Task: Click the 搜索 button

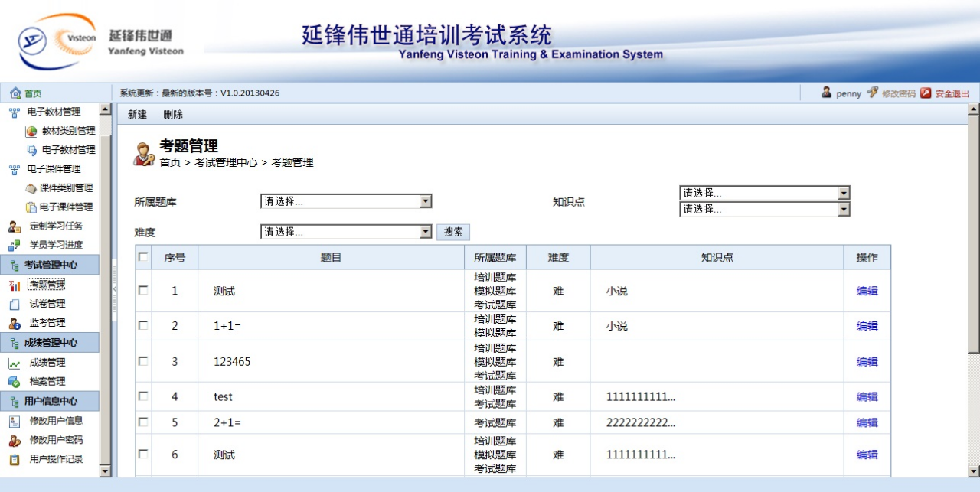Action: [x=453, y=232]
